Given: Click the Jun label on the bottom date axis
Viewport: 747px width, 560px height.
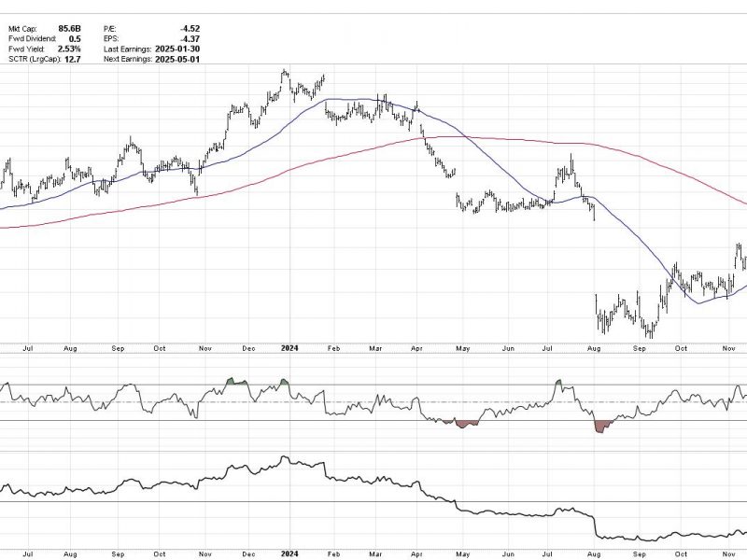Looking at the screenshot, I should coord(508,554).
